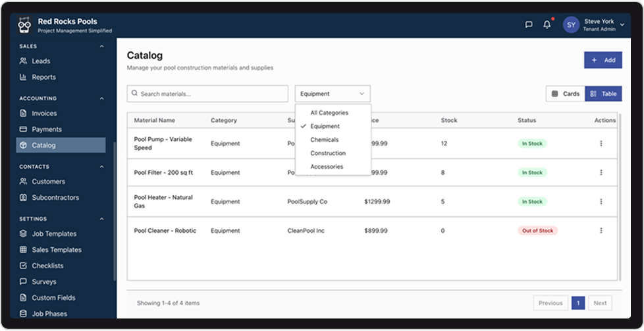Click the SY user avatar
The height and width of the screenshot is (331, 644).
[x=571, y=25]
